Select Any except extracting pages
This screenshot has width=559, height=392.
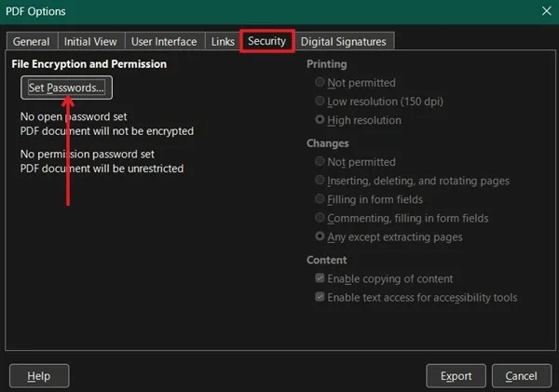pos(320,237)
